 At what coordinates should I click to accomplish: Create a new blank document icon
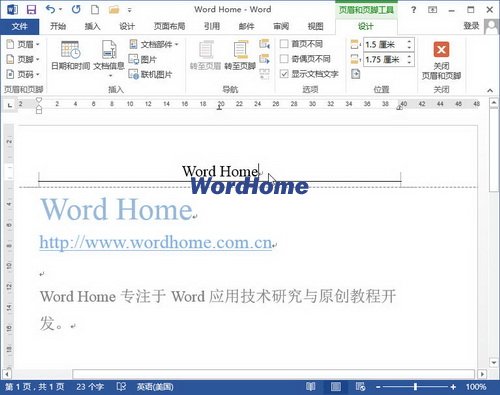coord(95,9)
